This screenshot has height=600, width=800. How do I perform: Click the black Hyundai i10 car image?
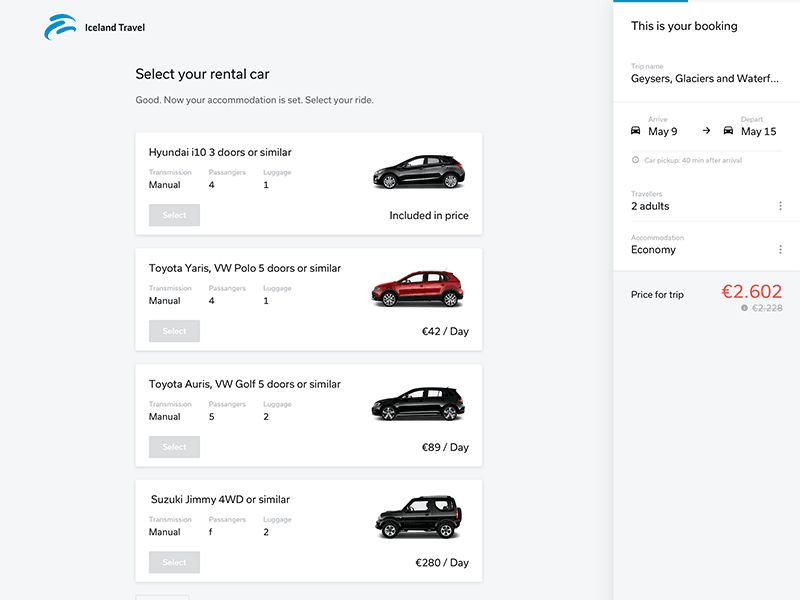(x=419, y=172)
